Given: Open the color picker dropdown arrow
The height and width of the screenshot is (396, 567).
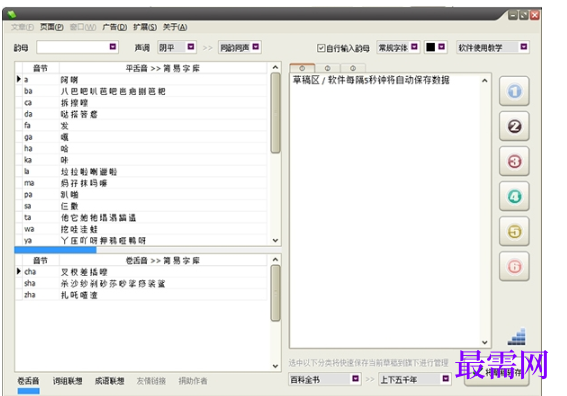Looking at the screenshot, I should click(x=442, y=47).
